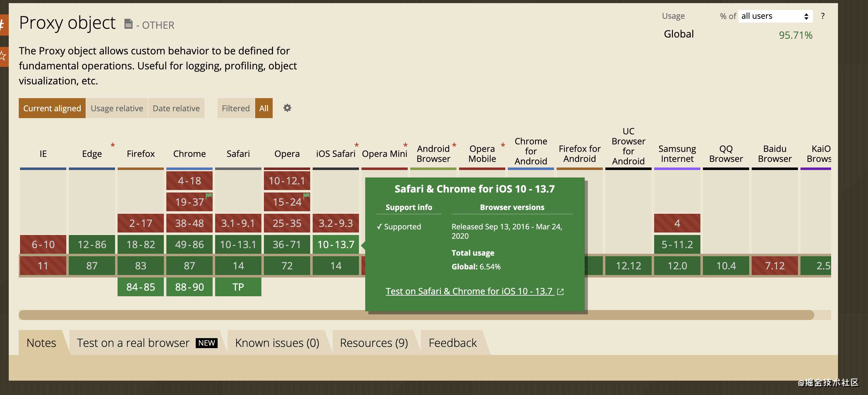868x395 pixels.
Task: Click Firefox 84-85 version cell
Action: coord(140,287)
